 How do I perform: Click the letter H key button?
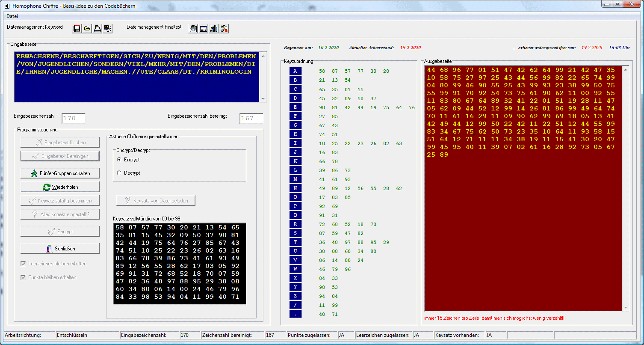pos(295,134)
